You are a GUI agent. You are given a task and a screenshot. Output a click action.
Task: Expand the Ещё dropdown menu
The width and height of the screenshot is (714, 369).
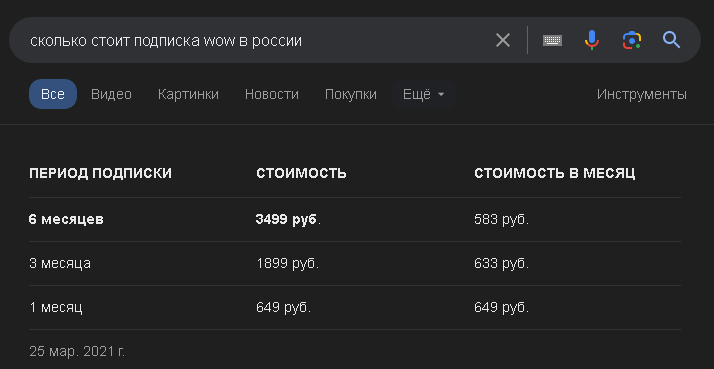pos(424,94)
